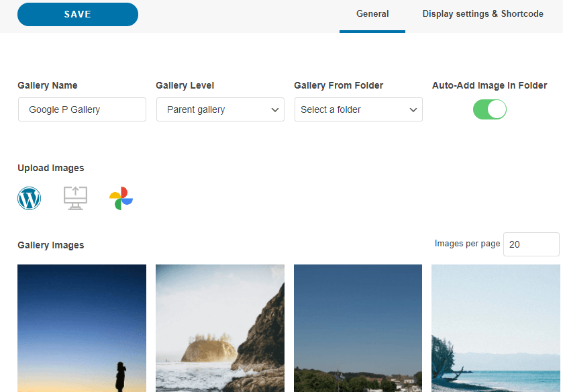Click the upload from computer icon
The image size is (563, 392).
click(75, 199)
